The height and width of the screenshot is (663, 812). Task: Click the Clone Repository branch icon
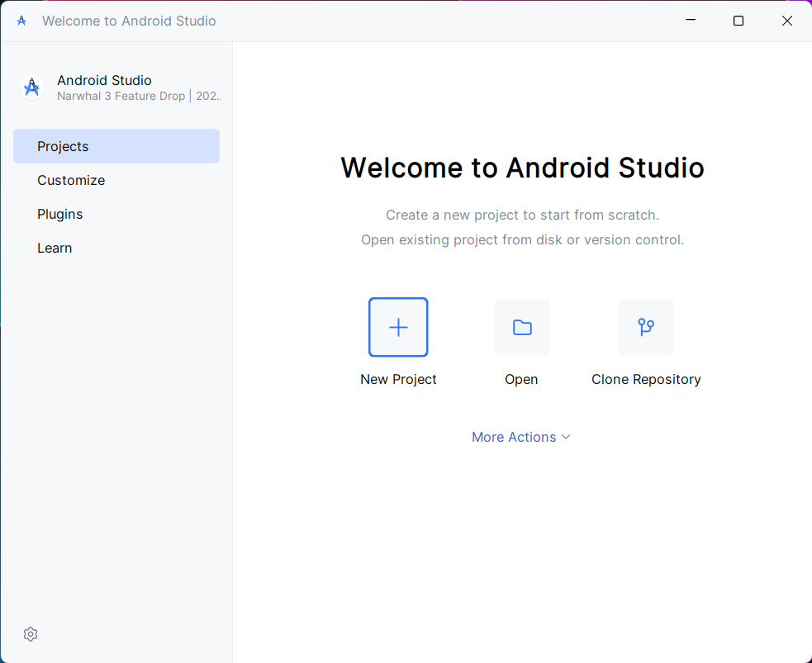pyautogui.click(x=646, y=327)
